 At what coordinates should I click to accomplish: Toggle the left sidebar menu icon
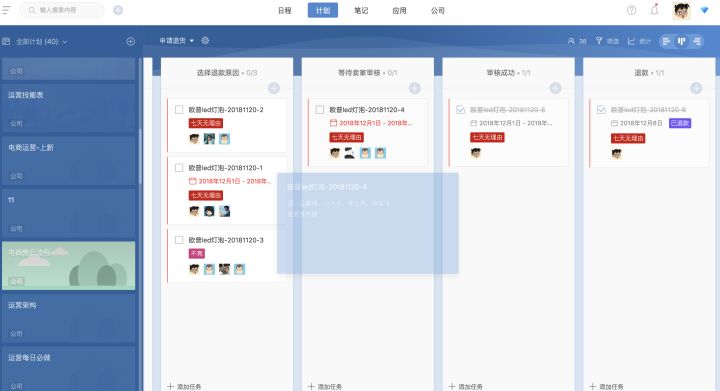click(6, 10)
